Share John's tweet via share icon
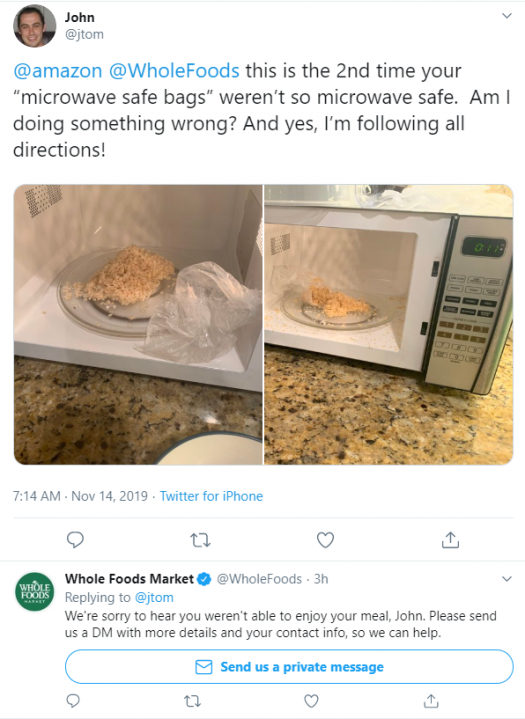The image size is (525, 719). [450, 540]
